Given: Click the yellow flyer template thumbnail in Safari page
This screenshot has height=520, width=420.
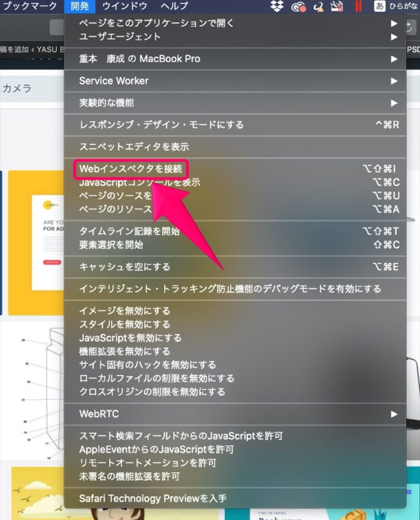Looking at the screenshot, I should click(37, 243).
